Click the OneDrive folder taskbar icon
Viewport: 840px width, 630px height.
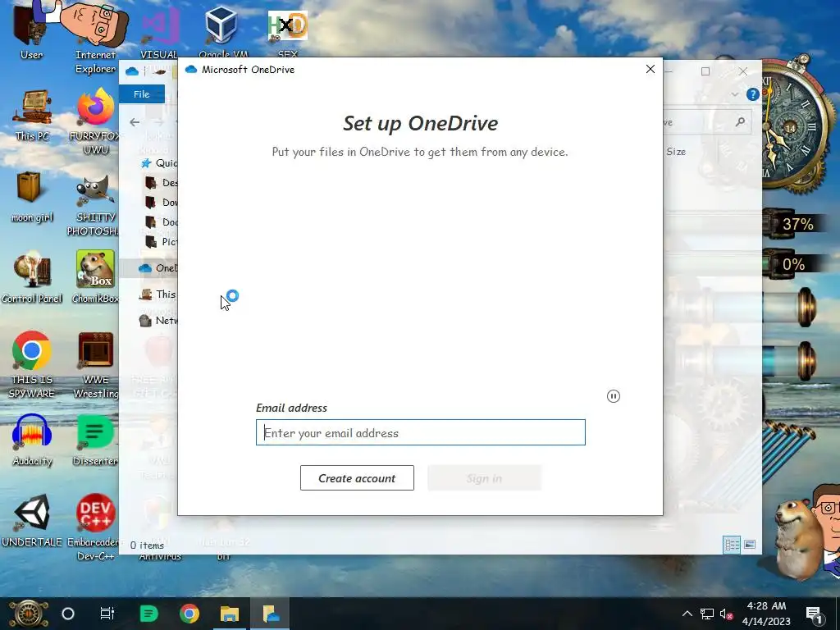271,614
